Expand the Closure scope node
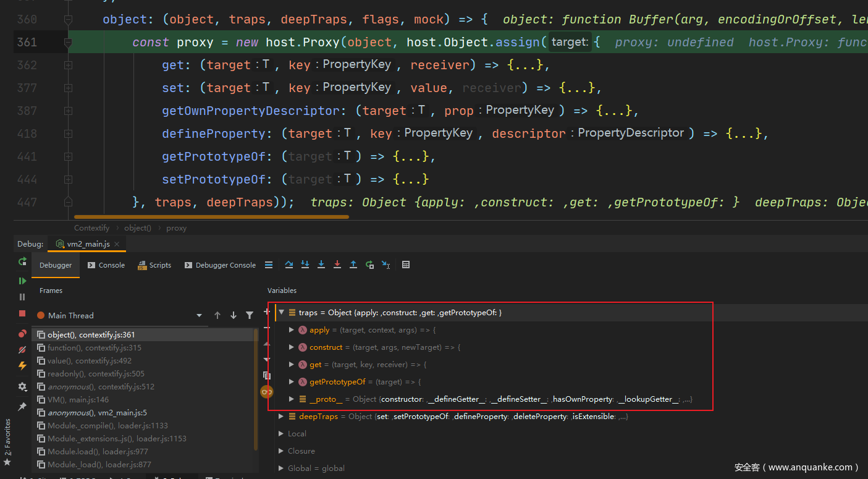 (x=281, y=451)
